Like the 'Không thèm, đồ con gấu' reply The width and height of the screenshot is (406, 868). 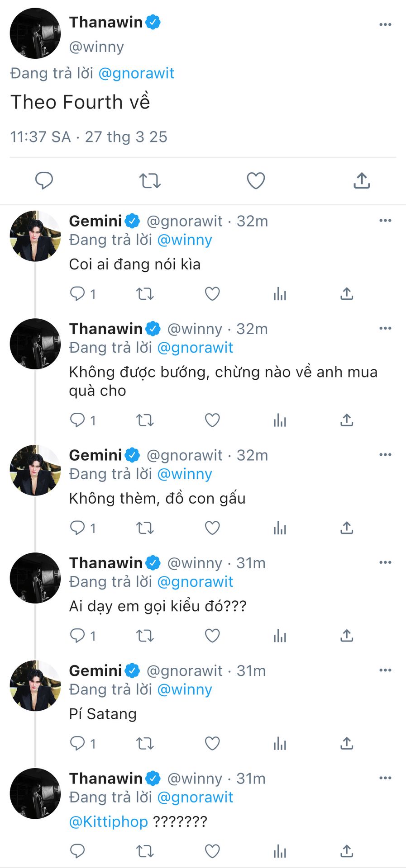tap(212, 528)
